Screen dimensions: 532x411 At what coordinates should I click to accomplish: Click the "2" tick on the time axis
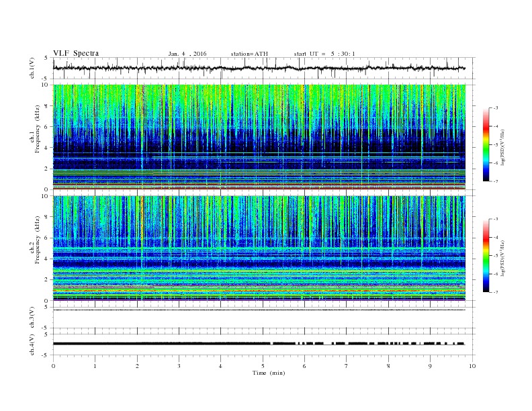[x=137, y=366]
